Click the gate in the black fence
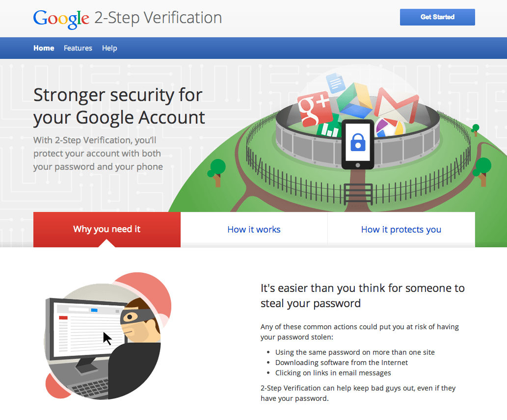The height and width of the screenshot is (420, 507). coord(358,193)
